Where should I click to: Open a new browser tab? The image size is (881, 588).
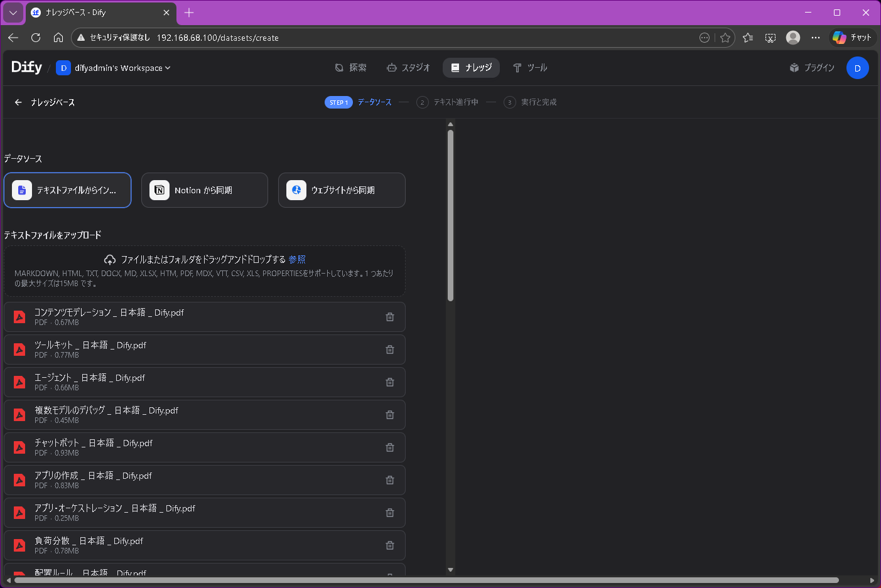[x=189, y=13]
